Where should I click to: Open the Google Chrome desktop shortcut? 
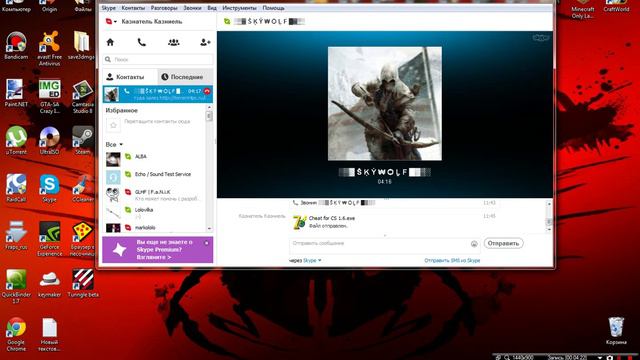click(16, 334)
